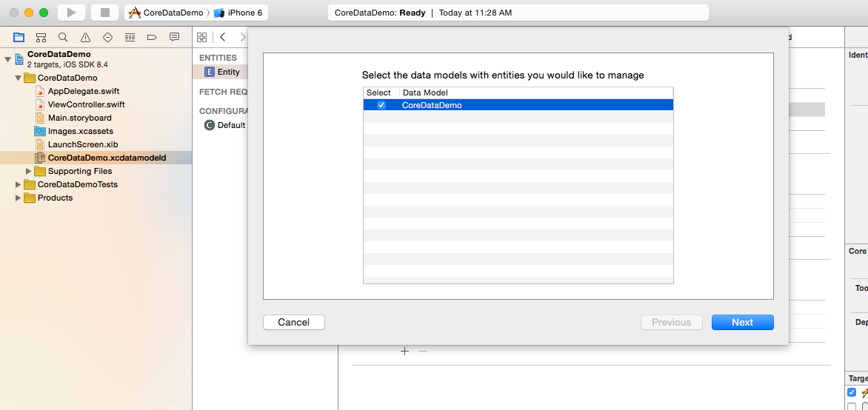Viewport: 868px width, 410px height.
Task: Expand the Products folder
Action: (19, 198)
